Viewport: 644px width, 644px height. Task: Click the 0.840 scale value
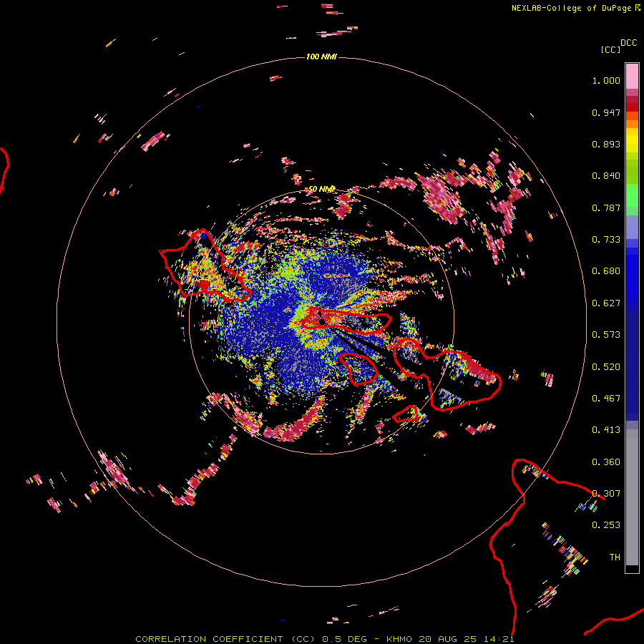tap(606, 176)
